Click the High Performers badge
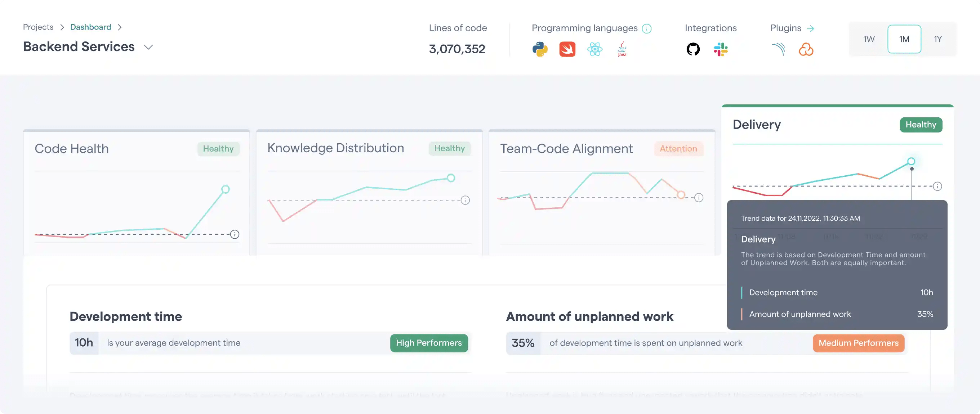 429,342
